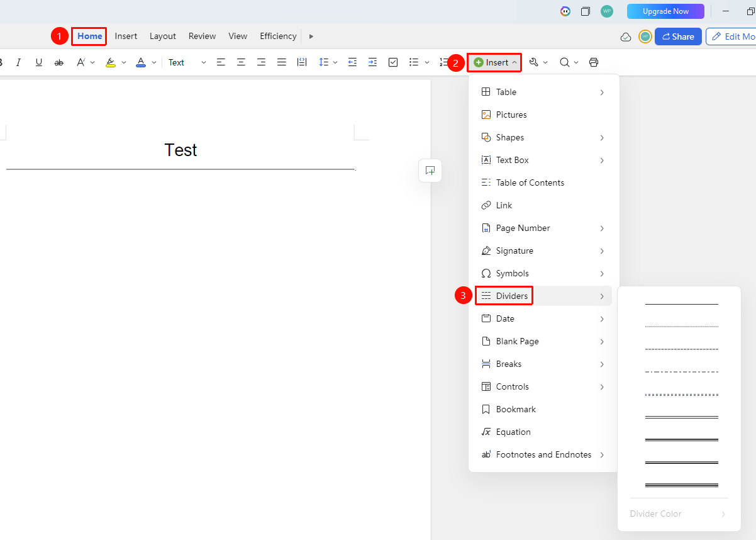Click the Share button
Screen dimensions: 756x540
click(x=678, y=37)
